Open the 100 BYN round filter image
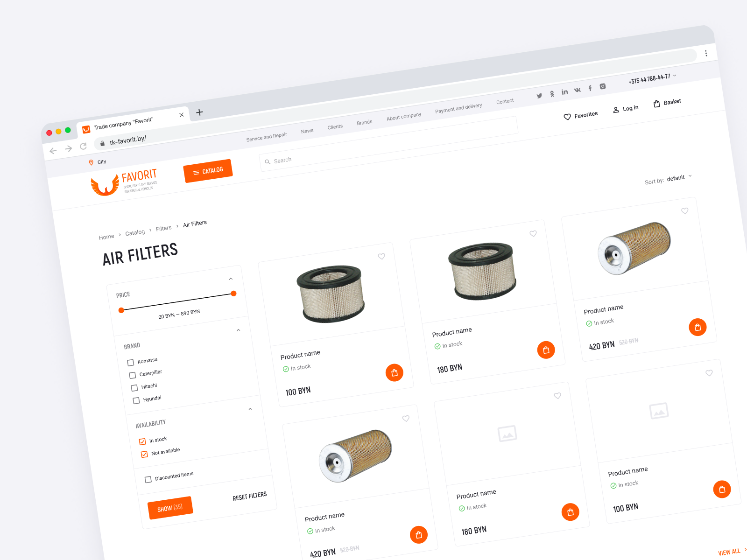Viewport: 747px width, 560px height. [331, 294]
